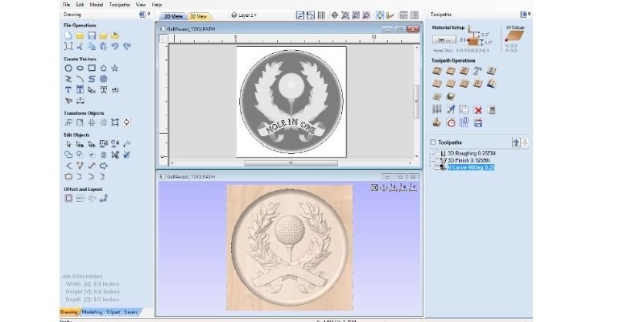Select the Draw Rectangle tool
The height and width of the screenshot is (322, 644).
(92, 68)
